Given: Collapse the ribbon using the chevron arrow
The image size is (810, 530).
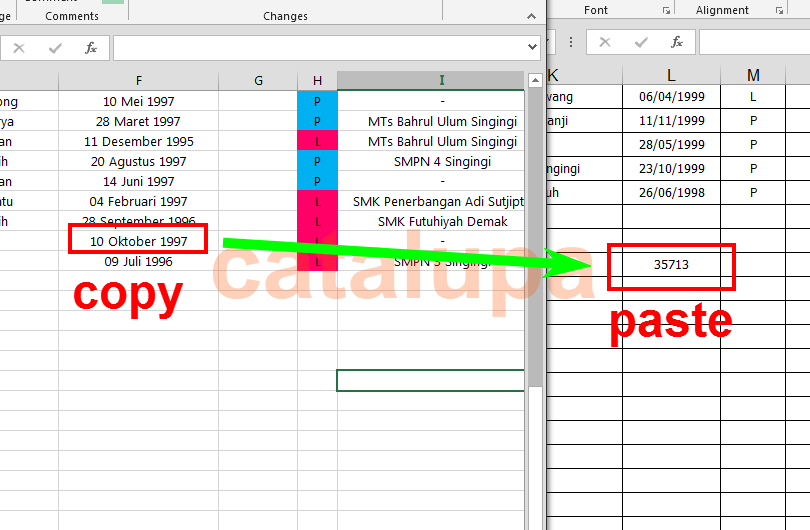Looking at the screenshot, I should tap(531, 17).
